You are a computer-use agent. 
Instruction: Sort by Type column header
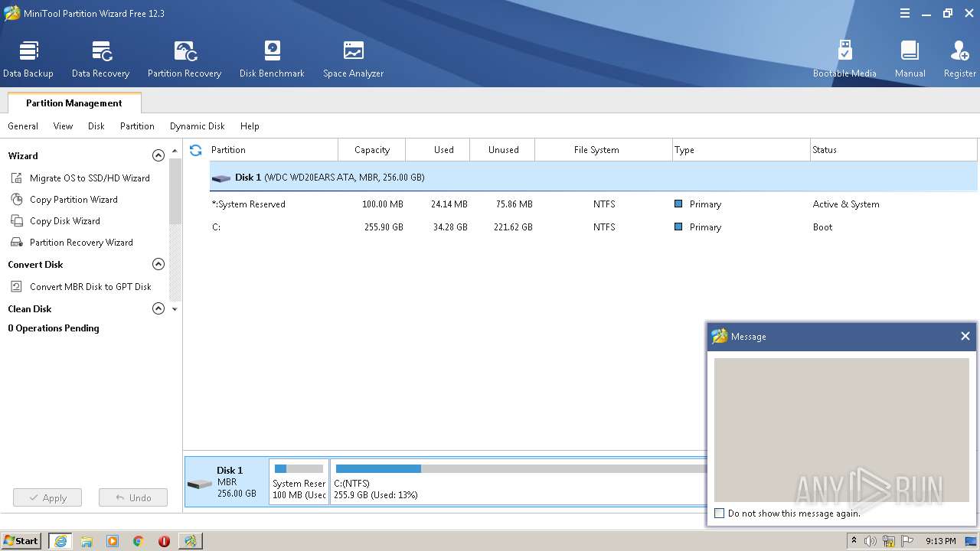pos(740,150)
